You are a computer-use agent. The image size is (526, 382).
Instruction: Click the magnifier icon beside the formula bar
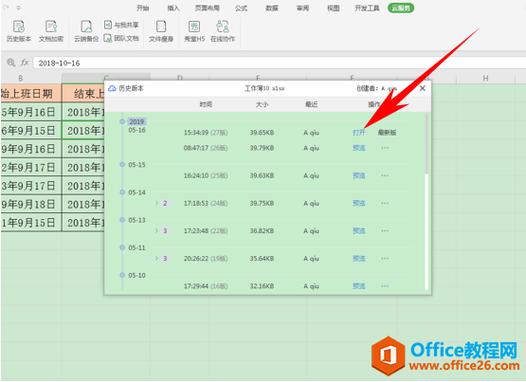[11, 63]
